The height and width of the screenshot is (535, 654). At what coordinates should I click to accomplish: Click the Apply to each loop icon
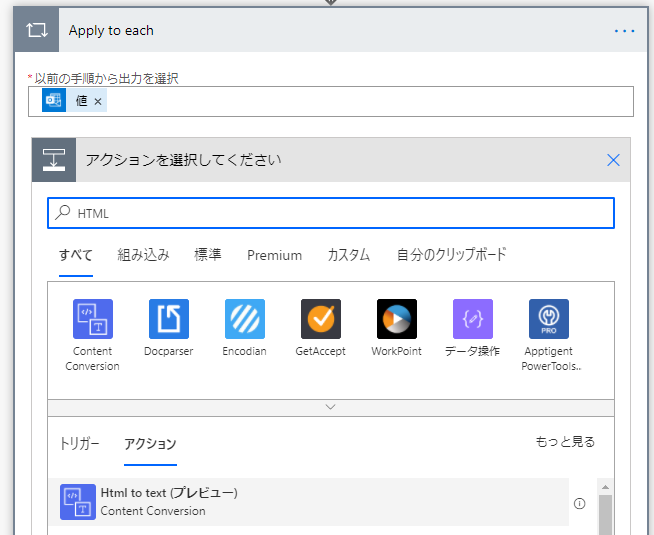(x=37, y=30)
